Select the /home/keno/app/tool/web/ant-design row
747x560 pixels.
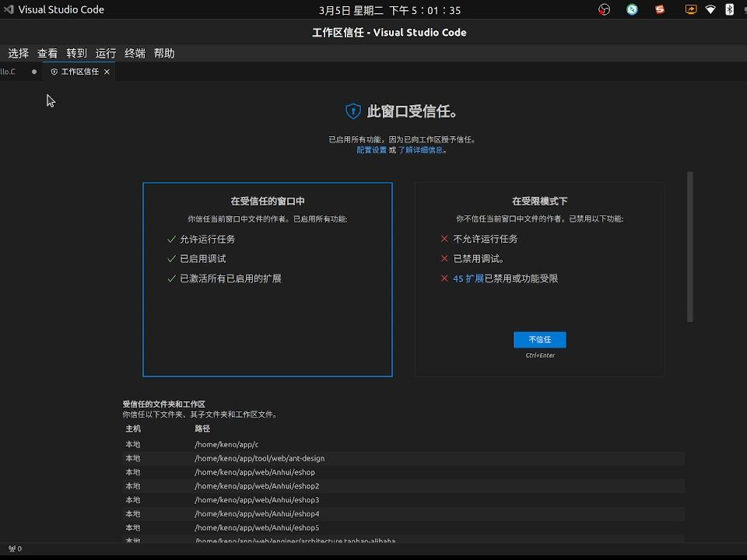(404, 458)
